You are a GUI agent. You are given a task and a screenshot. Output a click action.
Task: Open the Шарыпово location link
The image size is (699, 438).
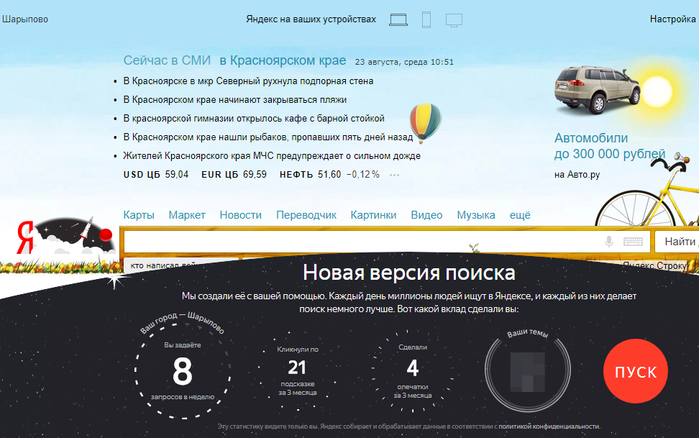click(x=25, y=19)
